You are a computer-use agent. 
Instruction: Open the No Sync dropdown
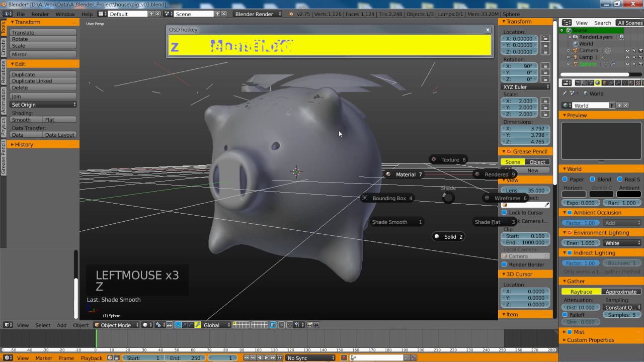pyautogui.click(x=310, y=358)
